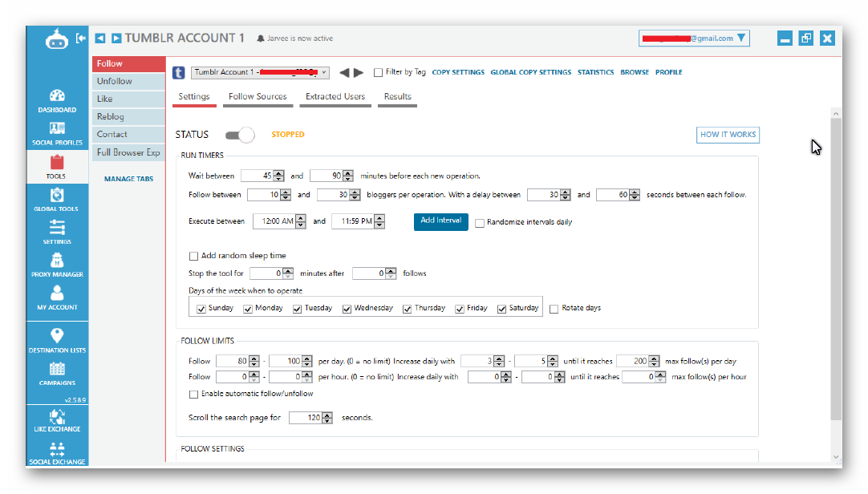Select the Settings tab

[x=194, y=97]
